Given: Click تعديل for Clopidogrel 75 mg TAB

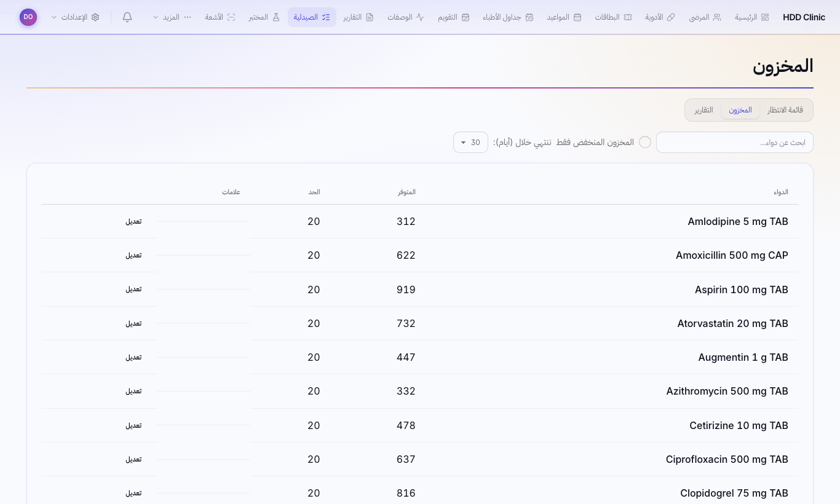Looking at the screenshot, I should coord(134,493).
